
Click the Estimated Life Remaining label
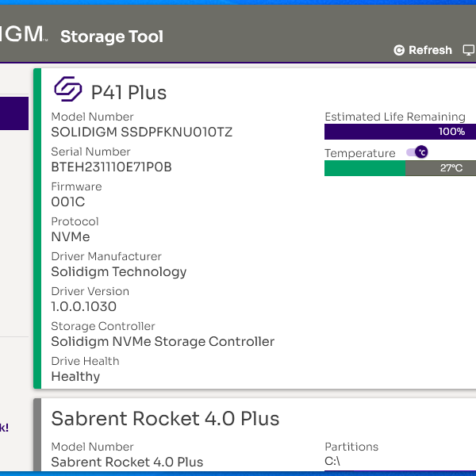point(395,117)
